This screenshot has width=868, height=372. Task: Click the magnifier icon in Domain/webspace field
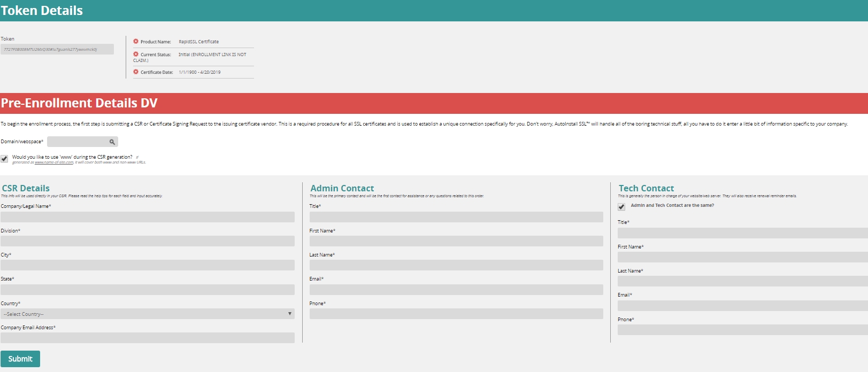(x=112, y=142)
